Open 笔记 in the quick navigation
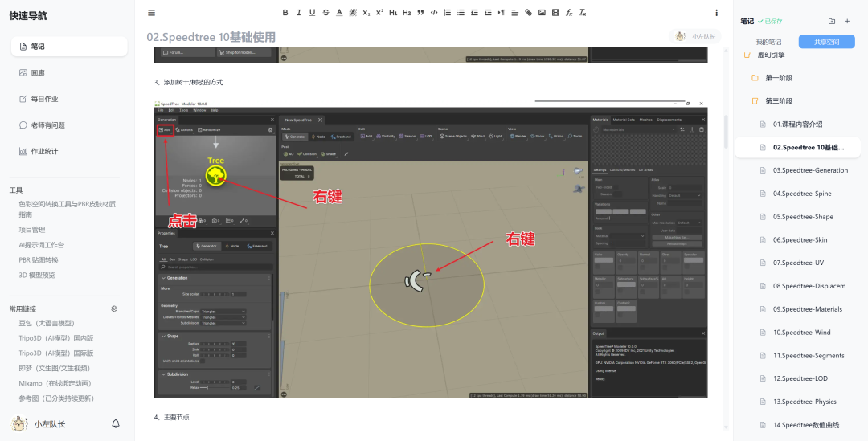 [x=69, y=47]
